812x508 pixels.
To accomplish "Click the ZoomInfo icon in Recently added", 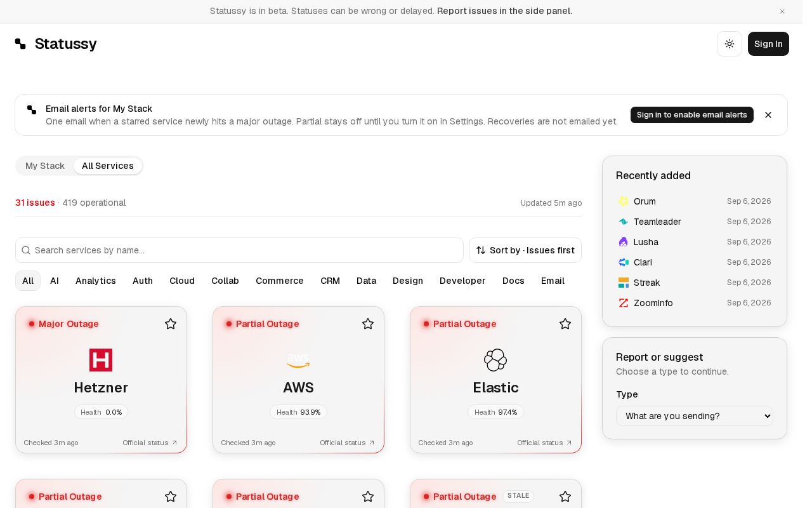I will (624, 303).
